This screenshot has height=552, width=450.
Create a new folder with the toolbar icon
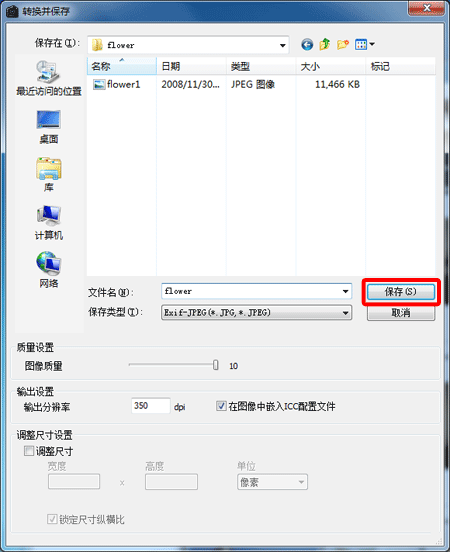click(343, 45)
